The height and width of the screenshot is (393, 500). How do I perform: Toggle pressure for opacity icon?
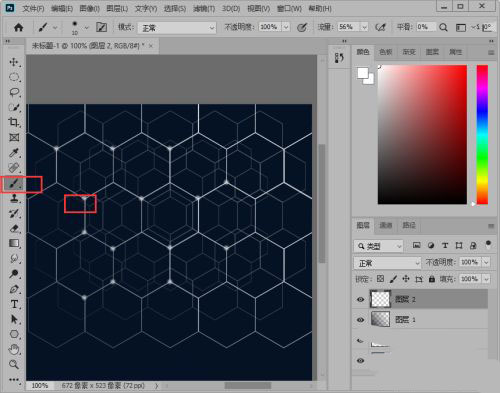pyautogui.click(x=302, y=27)
